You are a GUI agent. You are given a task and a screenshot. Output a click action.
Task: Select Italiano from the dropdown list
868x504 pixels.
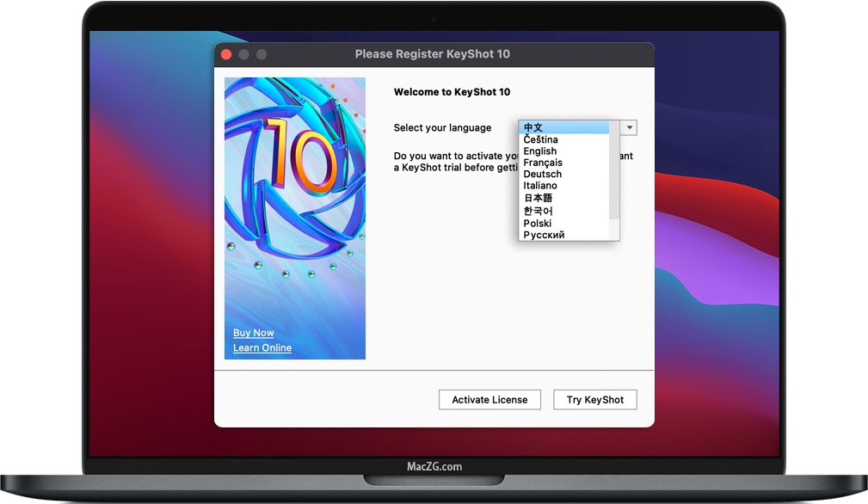coord(540,186)
